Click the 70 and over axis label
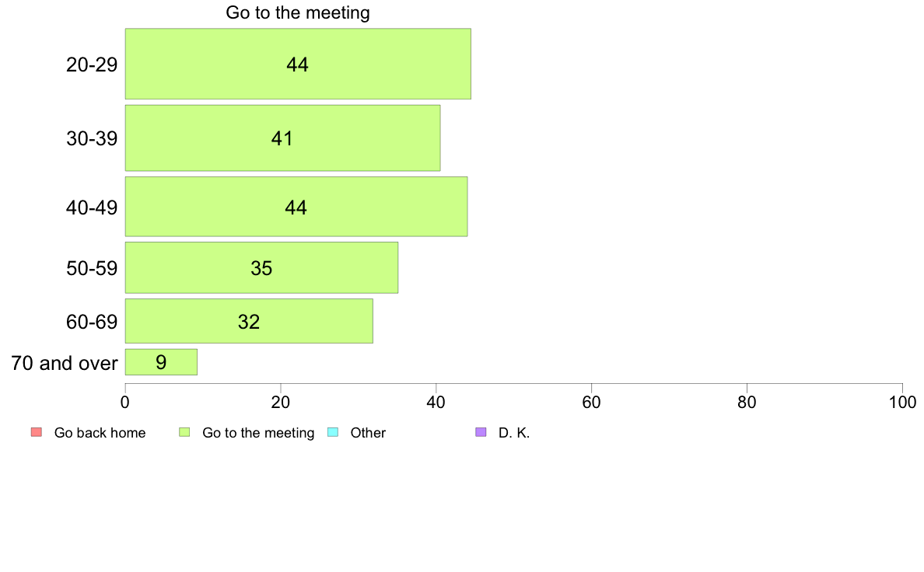 (x=65, y=363)
